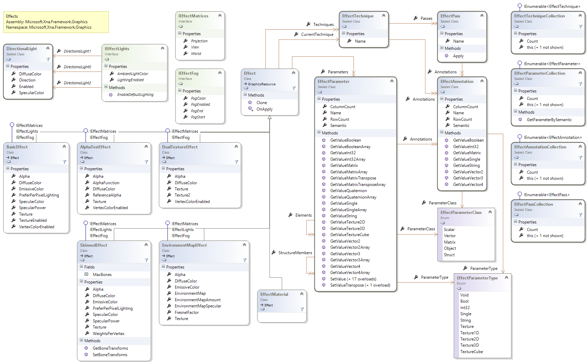Click the wrench icon beside Passes association label

[x=415, y=18]
